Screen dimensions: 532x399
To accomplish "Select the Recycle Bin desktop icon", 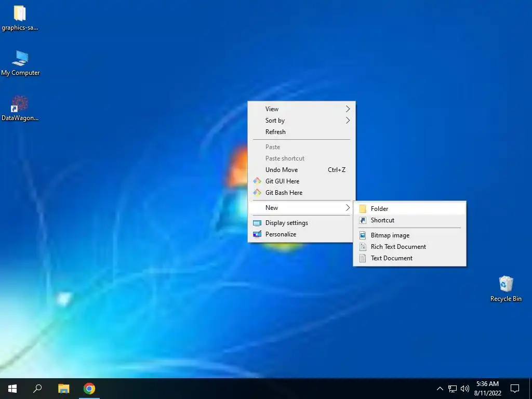I will click(x=506, y=289).
